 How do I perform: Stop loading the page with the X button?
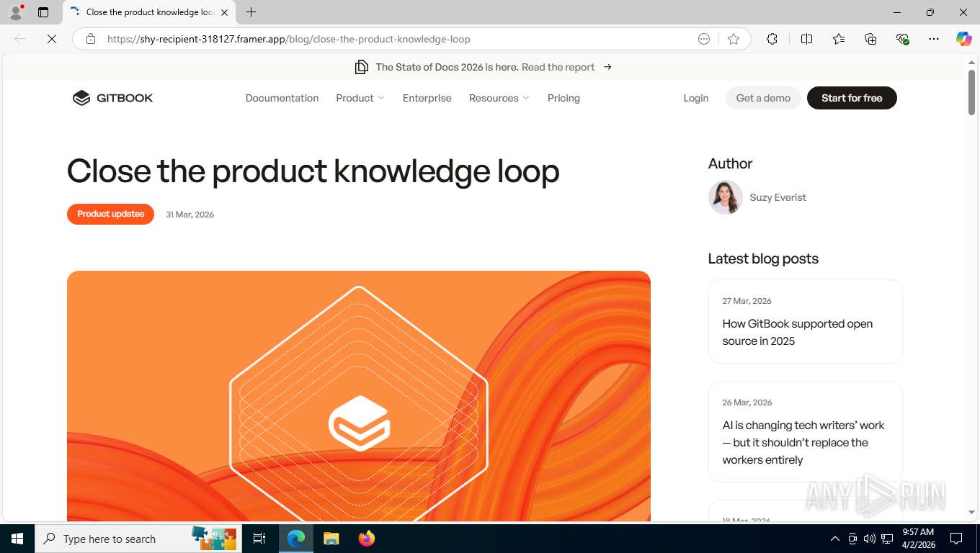pyautogui.click(x=52, y=39)
